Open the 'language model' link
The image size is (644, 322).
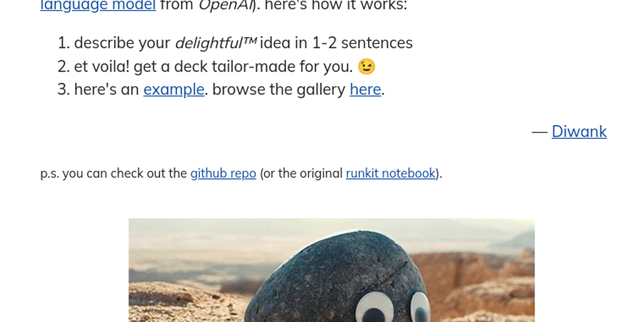pyautogui.click(x=97, y=5)
